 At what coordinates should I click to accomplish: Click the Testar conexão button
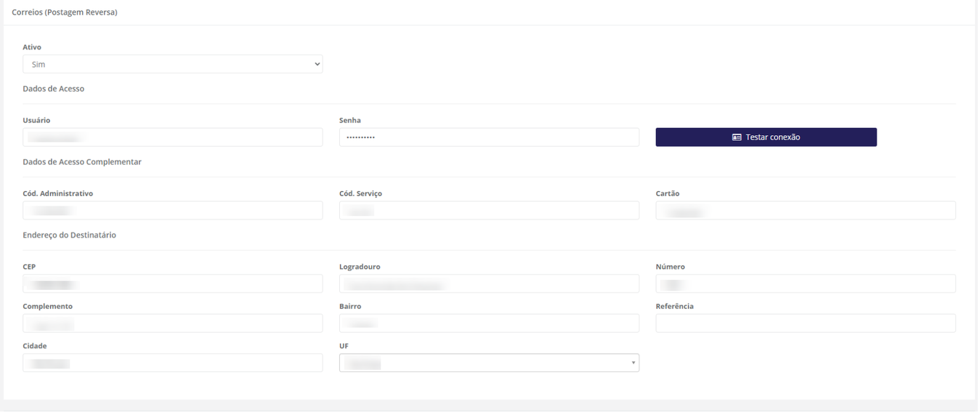(766, 137)
